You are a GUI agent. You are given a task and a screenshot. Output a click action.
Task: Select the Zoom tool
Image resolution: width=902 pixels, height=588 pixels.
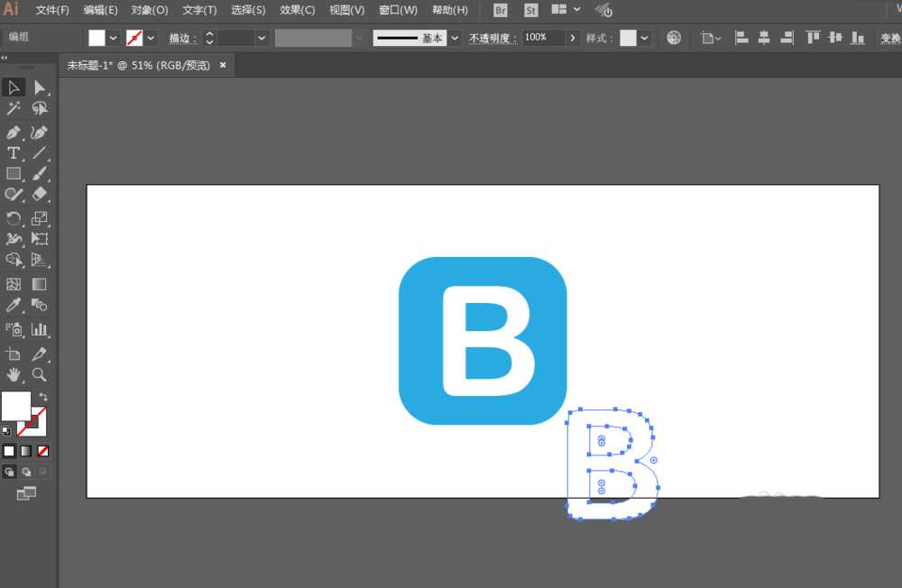coord(39,375)
